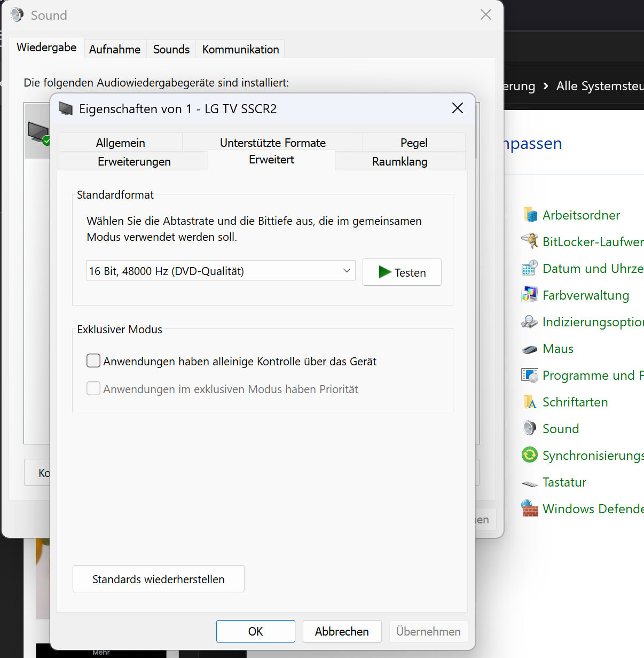Open the Windows Defender Firewall link
644x658 pixels.
[x=593, y=509]
